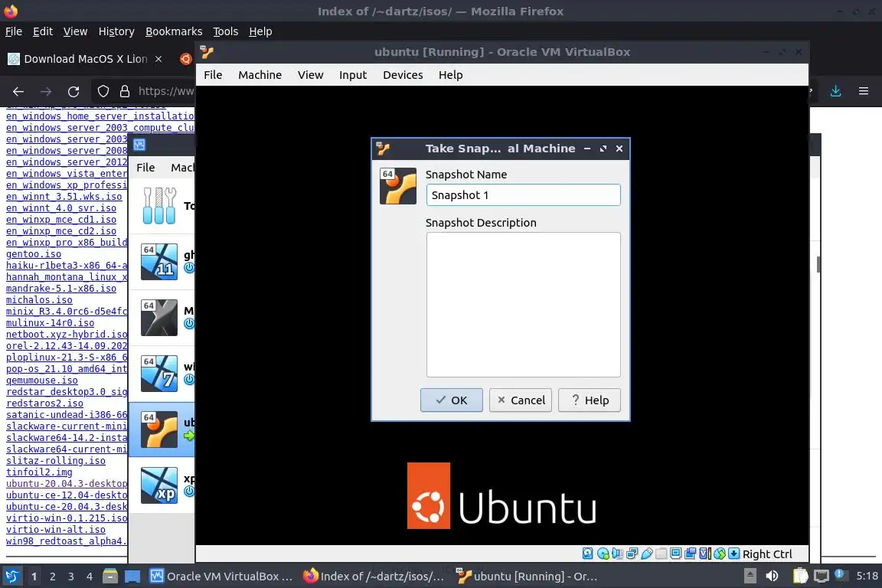This screenshot has height=588, width=882.
Task: Select the Windows 7 VM icon
Action: coord(159,374)
